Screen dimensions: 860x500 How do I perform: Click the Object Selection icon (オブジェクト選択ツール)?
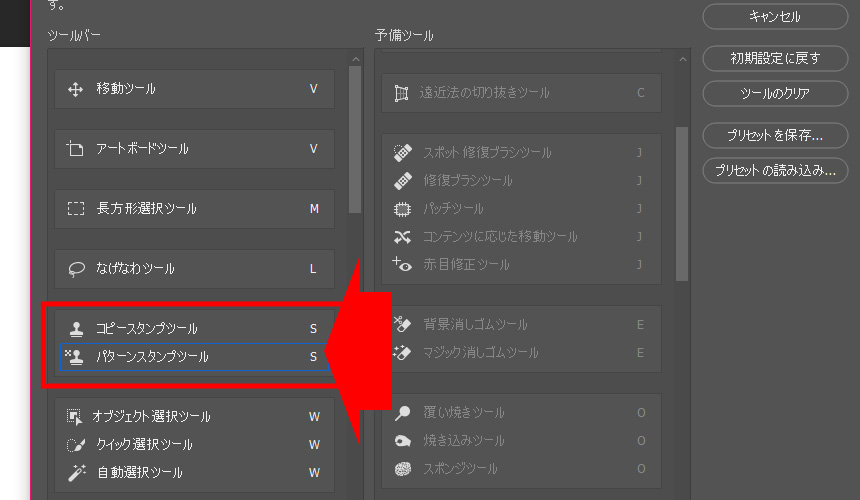click(75, 417)
